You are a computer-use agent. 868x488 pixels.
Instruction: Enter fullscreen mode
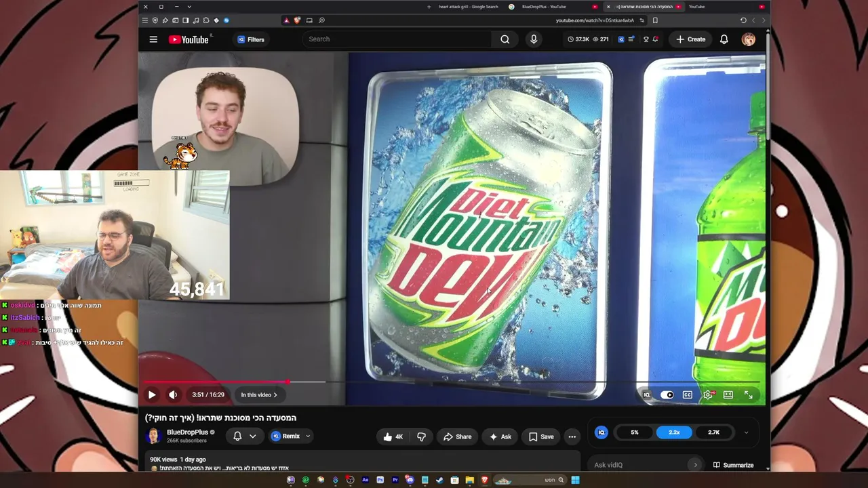[x=749, y=394]
